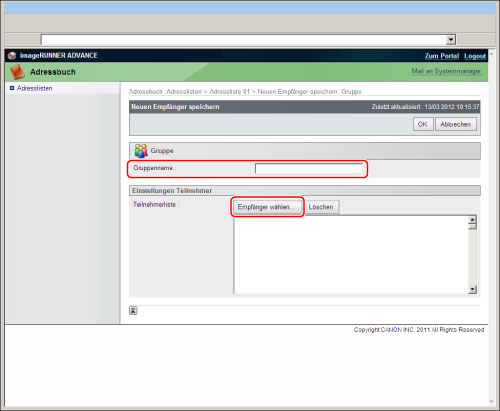Open Adresslisten in the sidebar
500x411 pixels.
coord(34,88)
